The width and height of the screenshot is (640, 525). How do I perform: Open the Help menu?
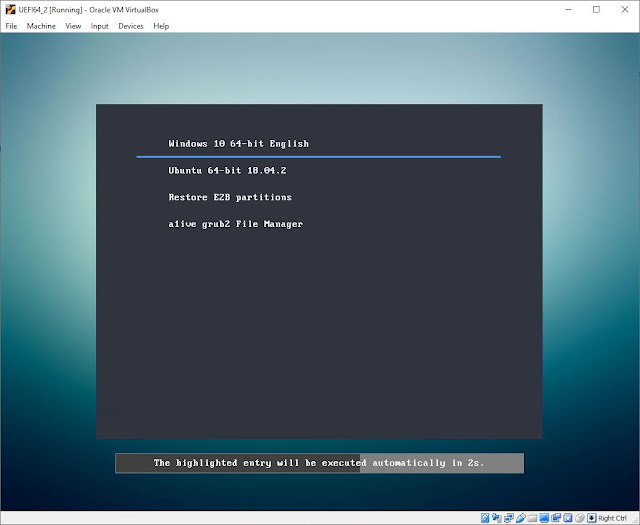[x=161, y=26]
